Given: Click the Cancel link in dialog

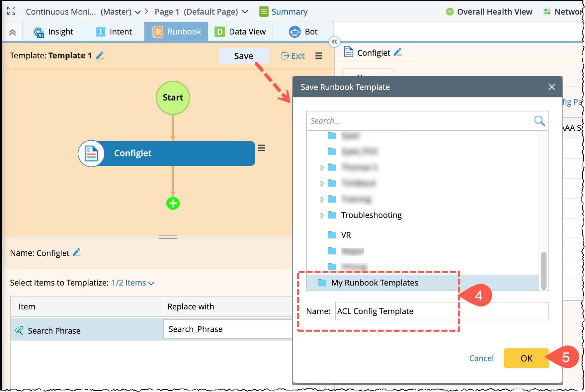Looking at the screenshot, I should [481, 358].
